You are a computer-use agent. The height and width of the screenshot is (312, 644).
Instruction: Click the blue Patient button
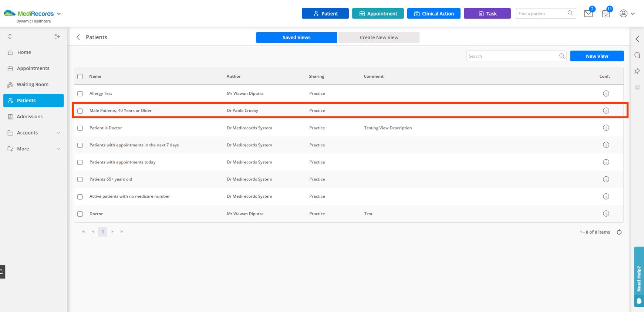coord(325,13)
